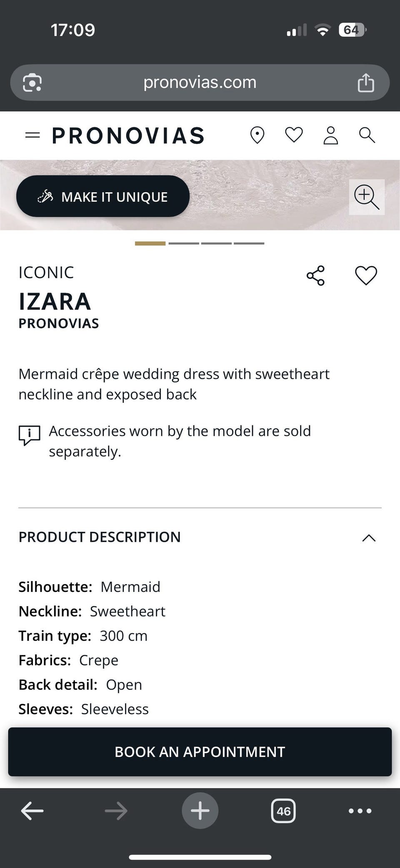The image size is (400, 868).
Task: Tap the search magnifier in the header
Action: point(367,135)
